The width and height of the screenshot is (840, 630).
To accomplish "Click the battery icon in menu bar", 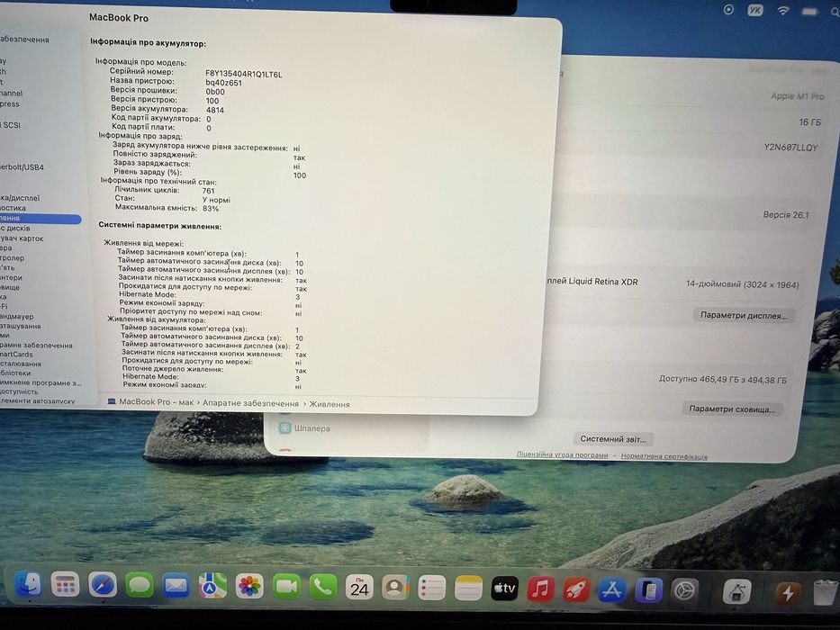I will pos(809,11).
